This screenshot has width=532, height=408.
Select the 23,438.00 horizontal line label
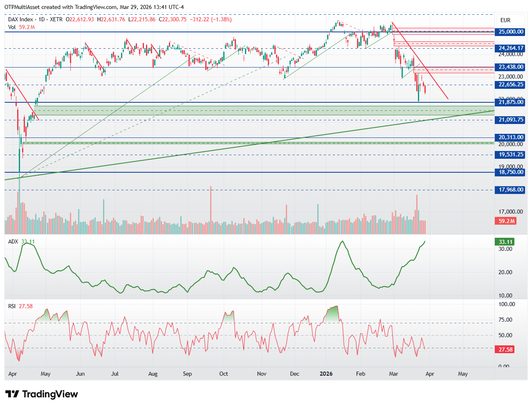pyautogui.click(x=511, y=67)
